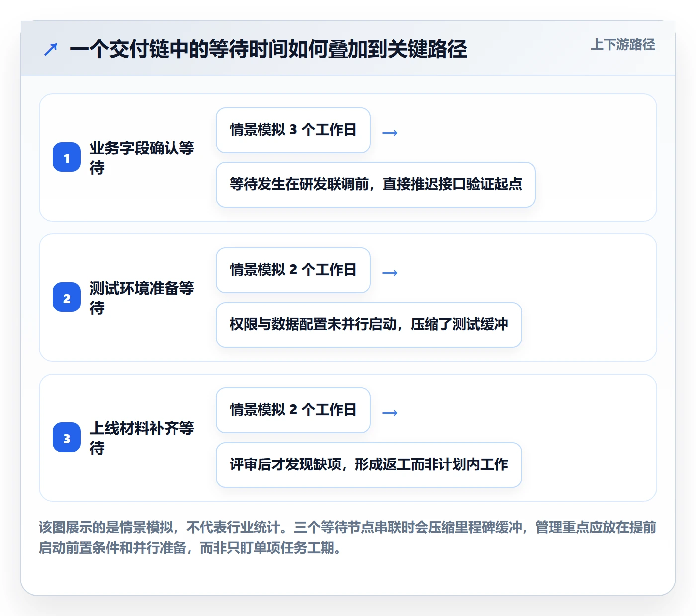Click the arrow after 情景模拟 3 个工作日
This screenshot has width=696, height=616.
point(390,133)
